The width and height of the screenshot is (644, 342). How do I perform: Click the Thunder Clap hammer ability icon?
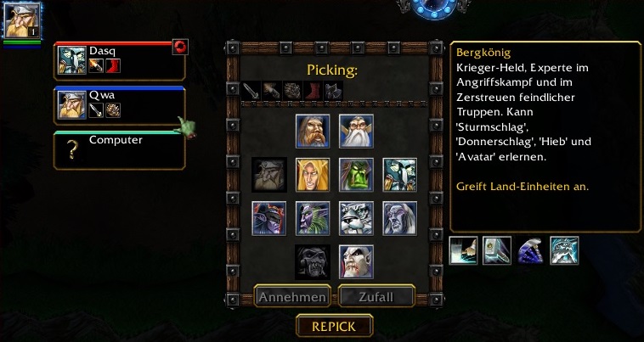click(497, 250)
